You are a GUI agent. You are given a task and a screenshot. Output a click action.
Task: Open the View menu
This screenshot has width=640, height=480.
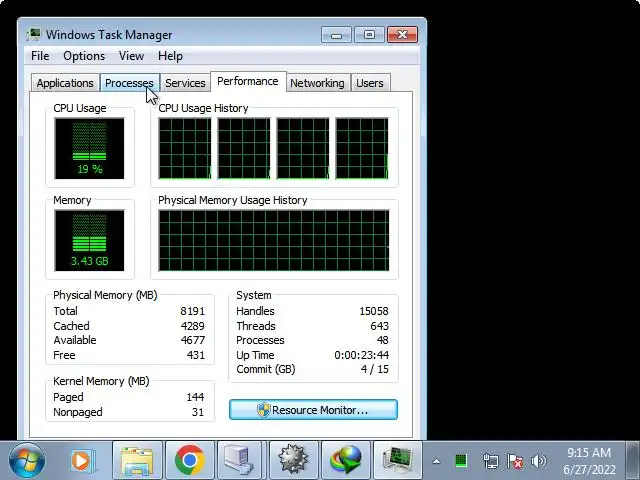click(x=131, y=56)
